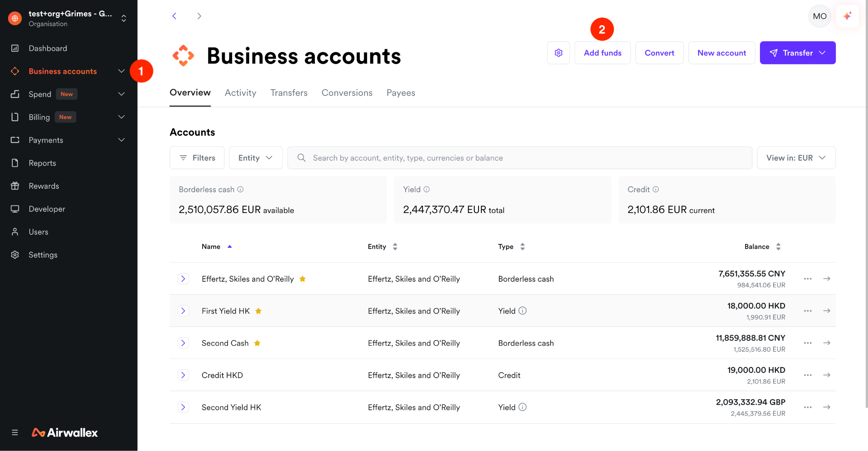Open the Filters button
Viewport: 868px width, 451px height.
click(197, 158)
